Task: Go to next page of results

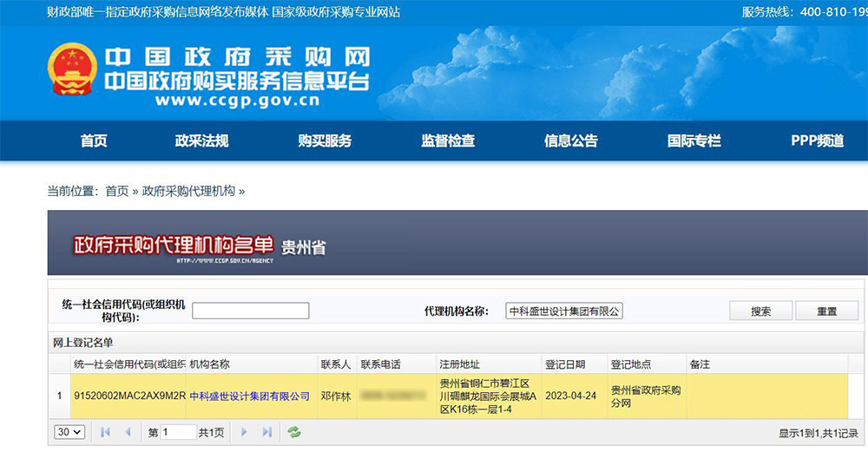Action: pyautogui.click(x=244, y=432)
